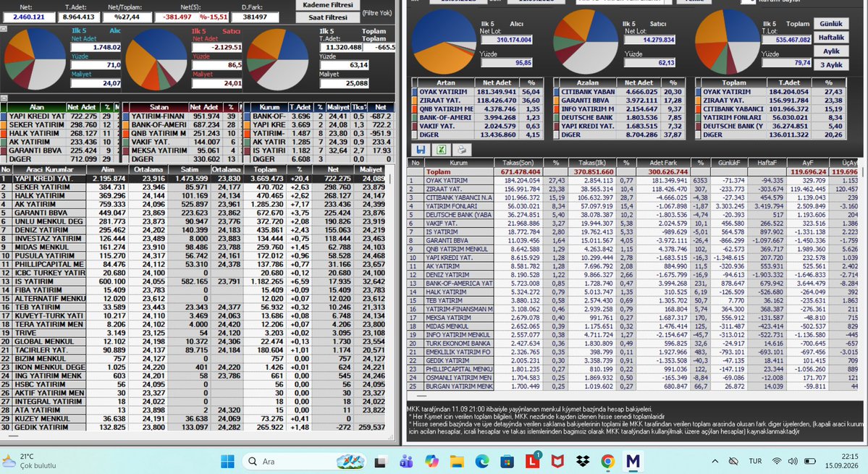Select the KUZEY MENKUL row
The height and width of the screenshot is (474, 868).
click(x=193, y=419)
